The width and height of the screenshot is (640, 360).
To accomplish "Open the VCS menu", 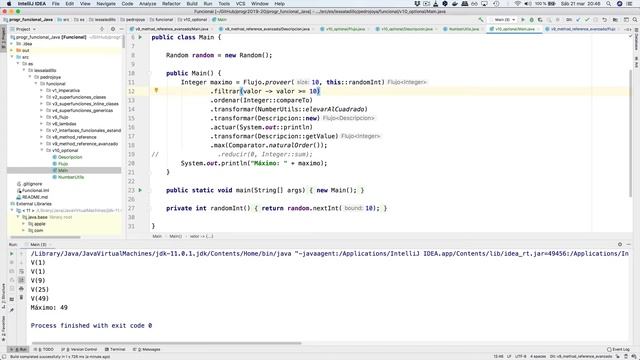I will [x=240, y=4].
